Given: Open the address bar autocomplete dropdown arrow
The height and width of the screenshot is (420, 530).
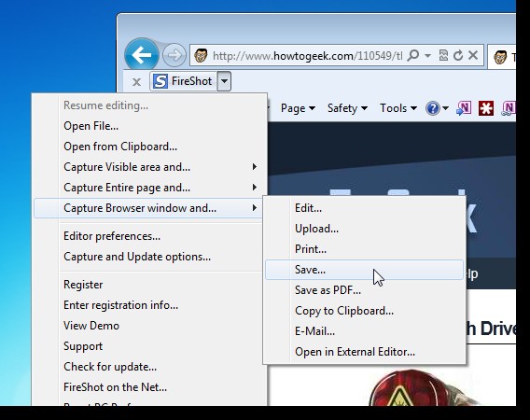Looking at the screenshot, I should [x=427, y=55].
